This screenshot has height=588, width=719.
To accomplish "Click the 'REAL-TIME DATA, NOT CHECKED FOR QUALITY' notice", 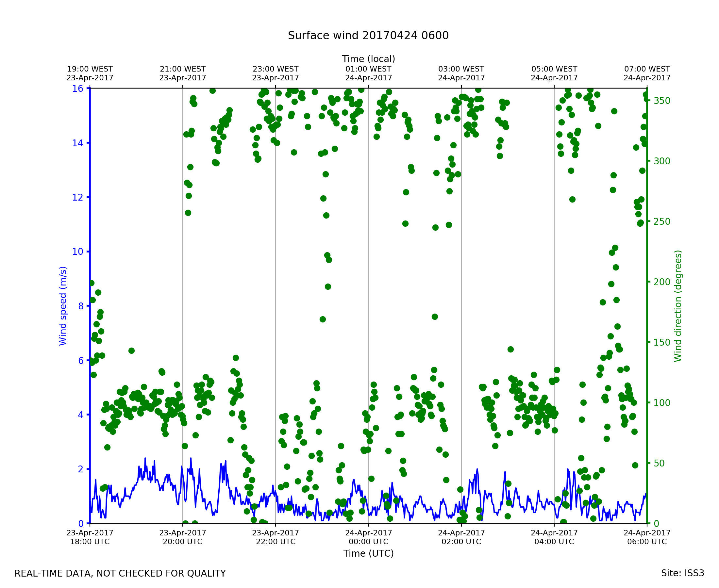I will (120, 573).
